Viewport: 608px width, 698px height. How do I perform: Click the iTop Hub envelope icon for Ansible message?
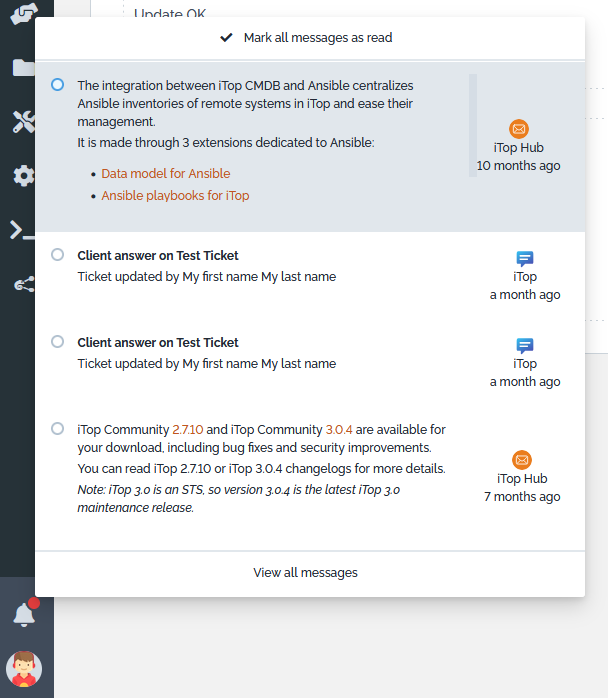coord(518,129)
